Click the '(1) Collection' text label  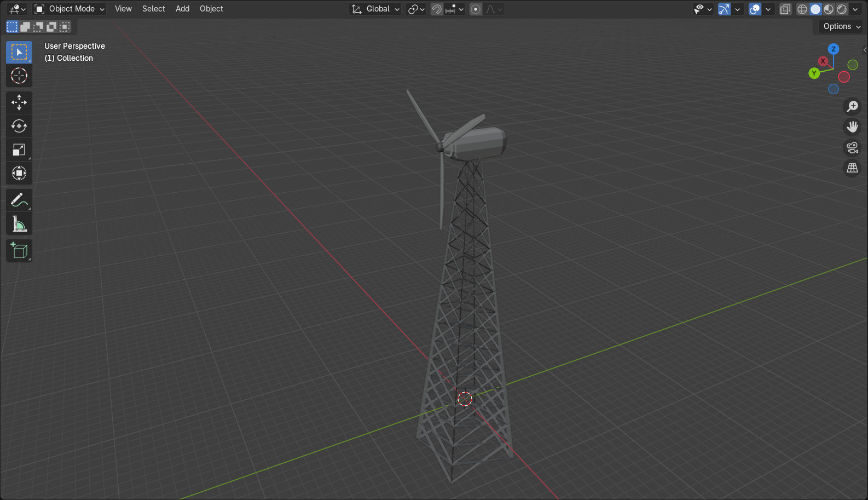point(68,58)
